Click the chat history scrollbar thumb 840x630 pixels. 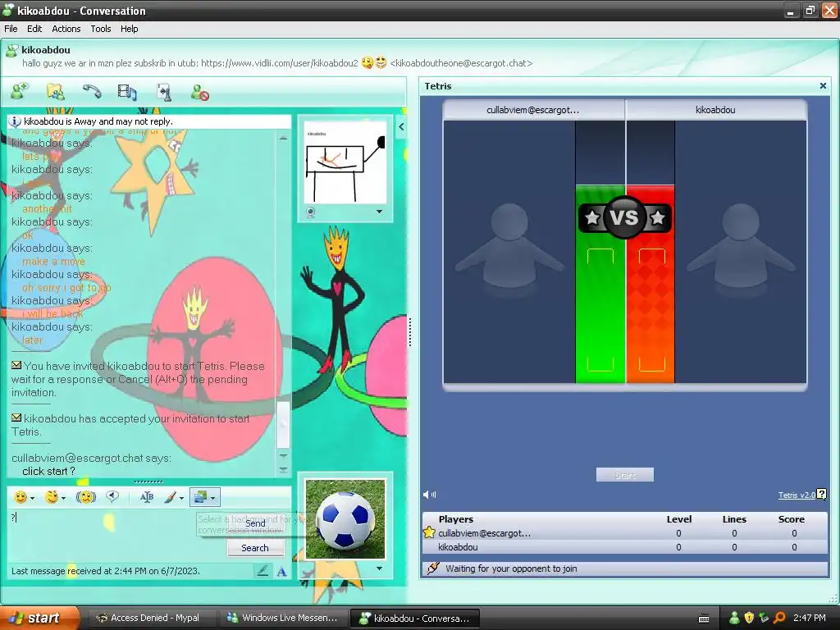pyautogui.click(x=283, y=426)
